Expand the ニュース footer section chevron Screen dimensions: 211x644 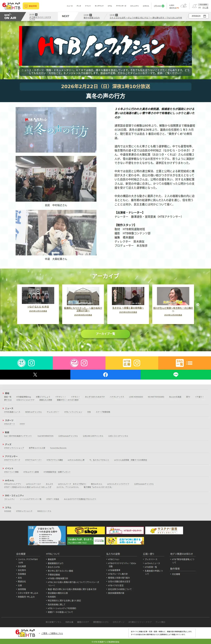click(x=3, y=408)
